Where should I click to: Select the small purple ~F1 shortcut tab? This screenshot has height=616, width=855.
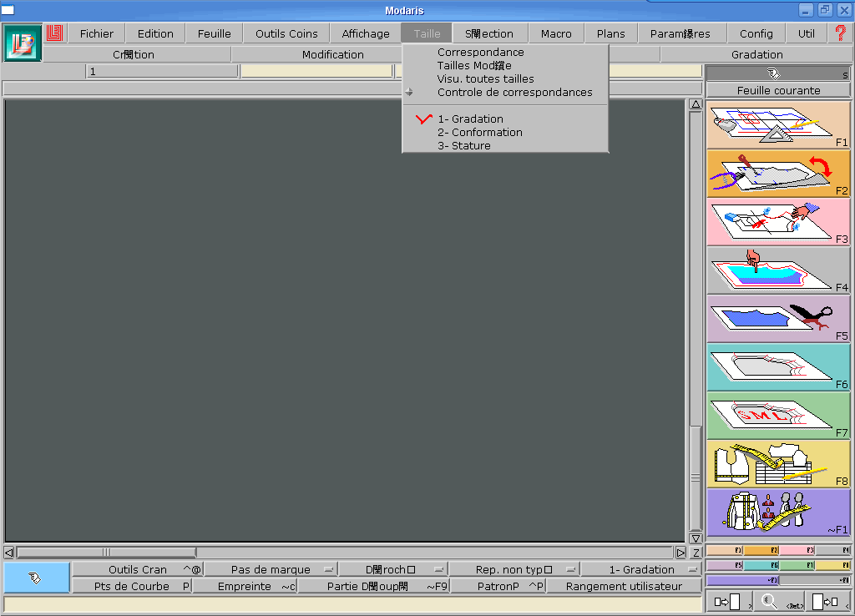pos(742,580)
